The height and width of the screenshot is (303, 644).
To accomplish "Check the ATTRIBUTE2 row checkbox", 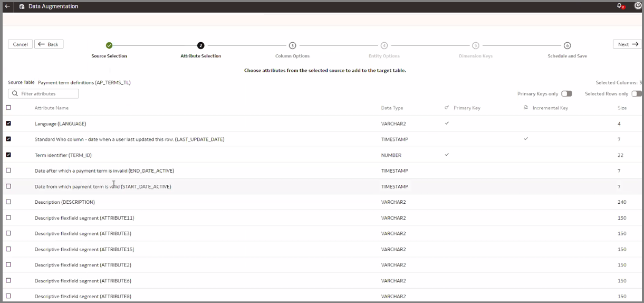I will point(8,264).
